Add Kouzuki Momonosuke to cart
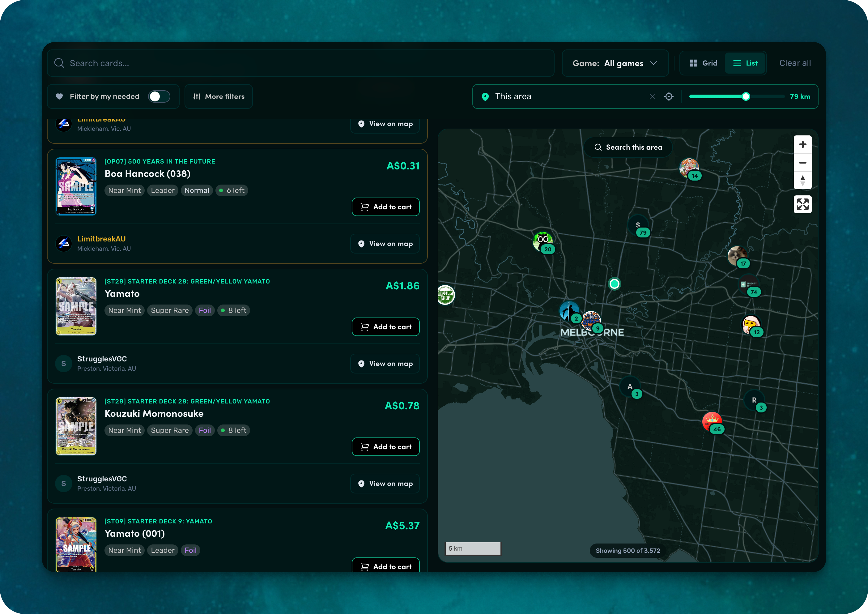Screen dimensions: 868x614 pos(385,446)
